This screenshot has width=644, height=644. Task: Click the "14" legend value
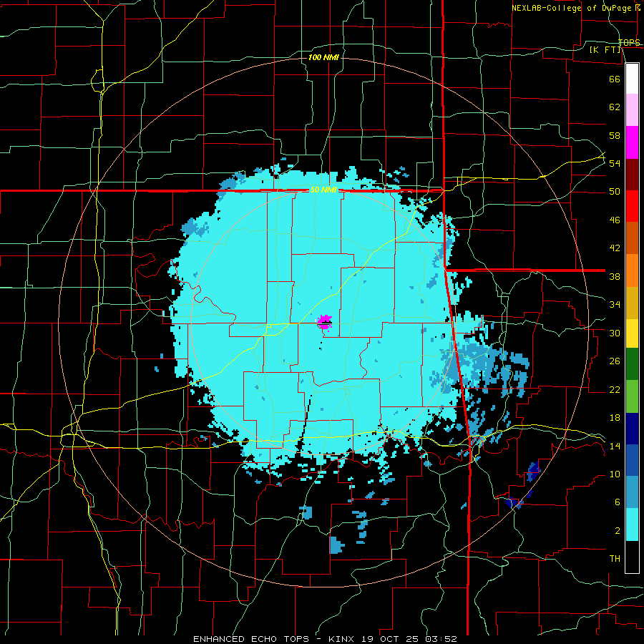click(615, 447)
